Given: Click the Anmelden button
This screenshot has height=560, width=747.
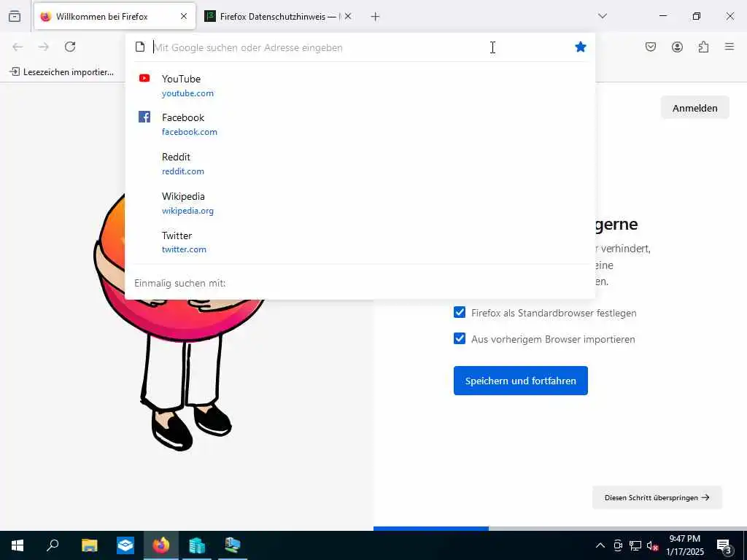Looking at the screenshot, I should (694, 108).
